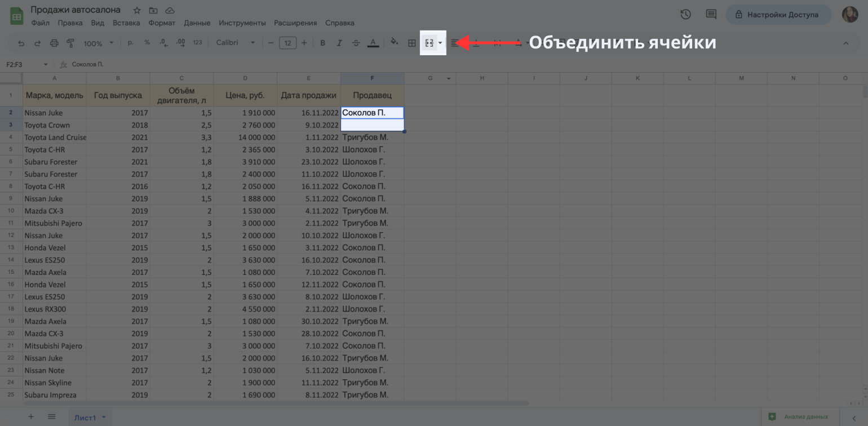The image size is (868, 426).
Task: Open the Данные menu
Action: click(x=197, y=23)
